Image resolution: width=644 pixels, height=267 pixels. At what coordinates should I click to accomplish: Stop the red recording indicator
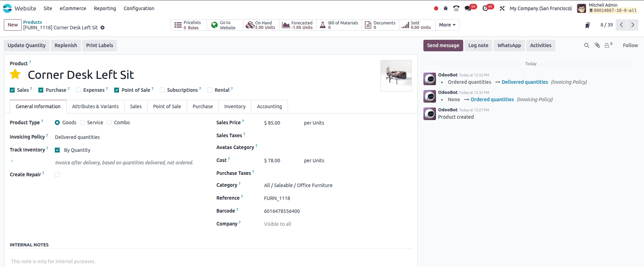pyautogui.click(x=436, y=8)
